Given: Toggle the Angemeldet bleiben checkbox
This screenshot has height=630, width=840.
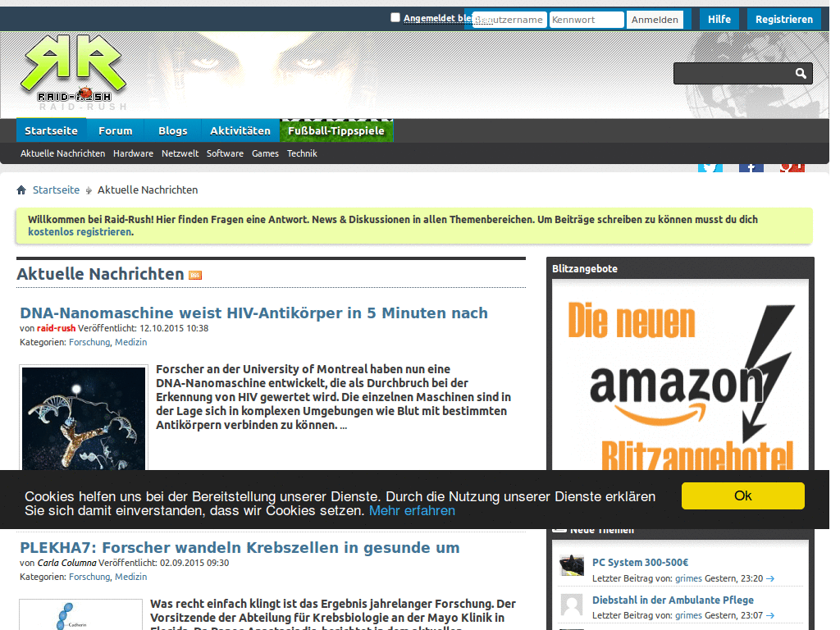Looking at the screenshot, I should [x=395, y=18].
